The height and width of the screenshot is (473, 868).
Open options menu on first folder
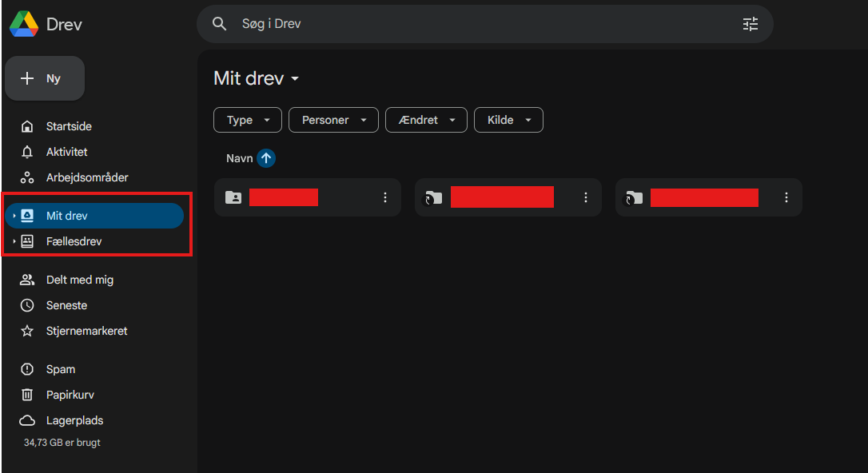pyautogui.click(x=384, y=197)
